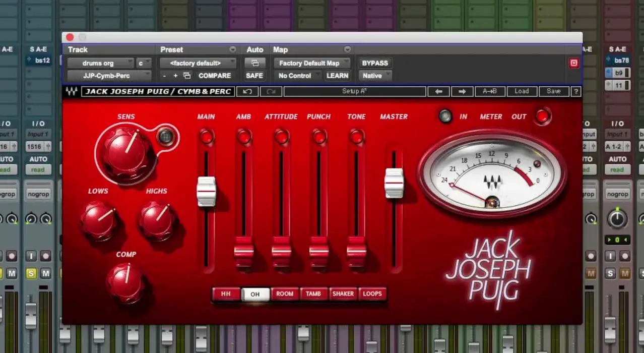
Task: Switch to the ROOM channel tab
Action: click(x=285, y=294)
